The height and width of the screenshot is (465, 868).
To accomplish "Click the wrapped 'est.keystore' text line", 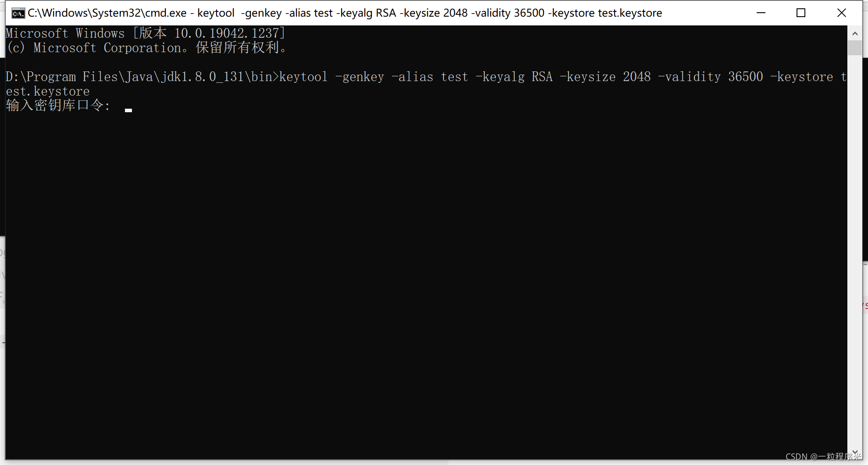I will point(47,91).
